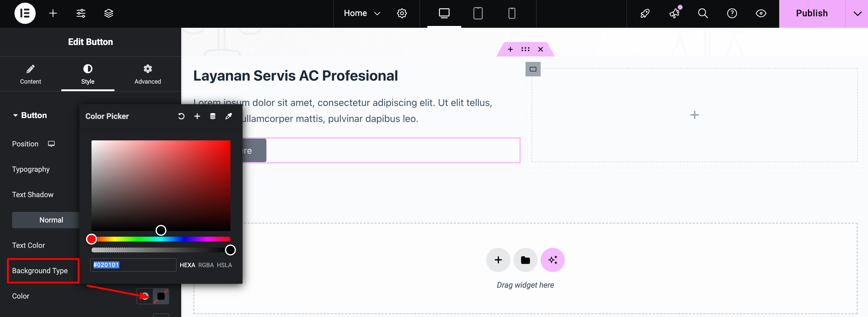Open the Structure layers icon

point(108,14)
